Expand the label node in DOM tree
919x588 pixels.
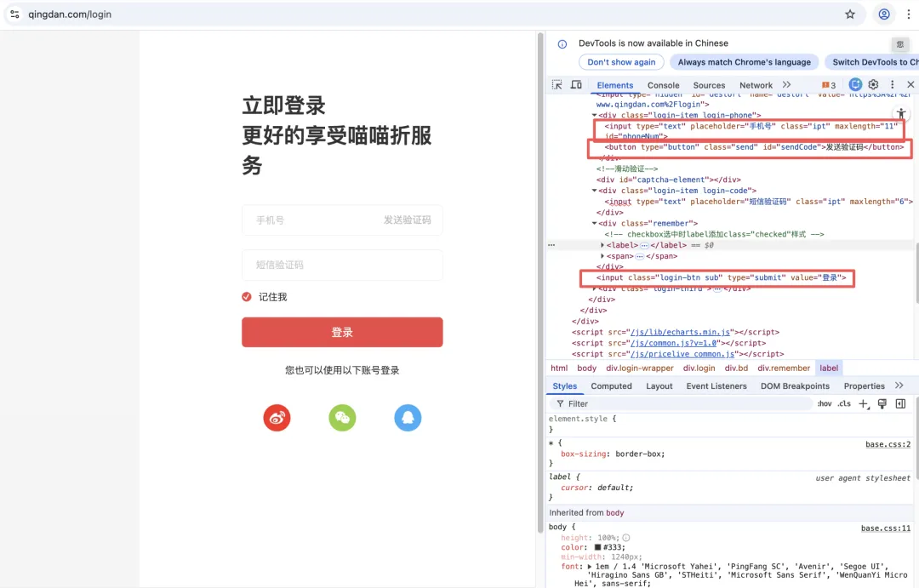pyautogui.click(x=602, y=245)
